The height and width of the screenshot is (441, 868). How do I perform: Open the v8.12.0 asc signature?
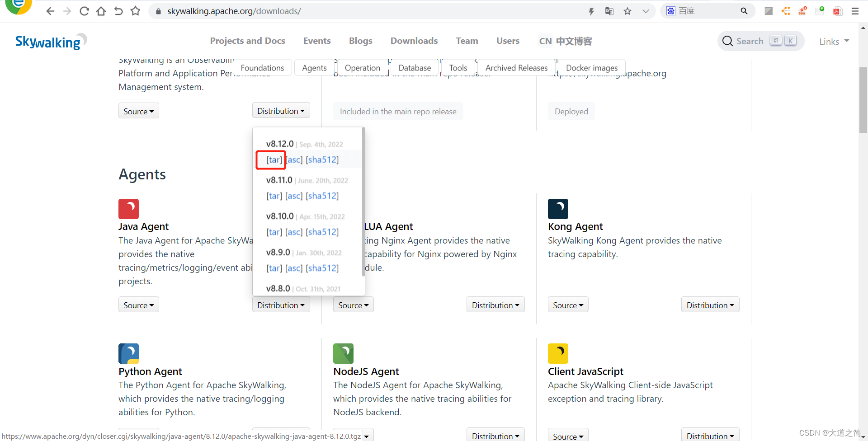pos(294,160)
